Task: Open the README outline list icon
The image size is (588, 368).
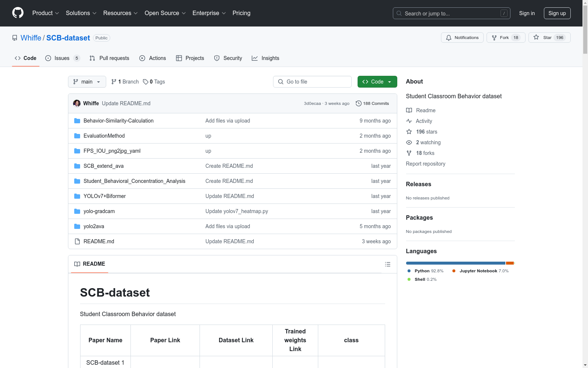Action: [387, 264]
